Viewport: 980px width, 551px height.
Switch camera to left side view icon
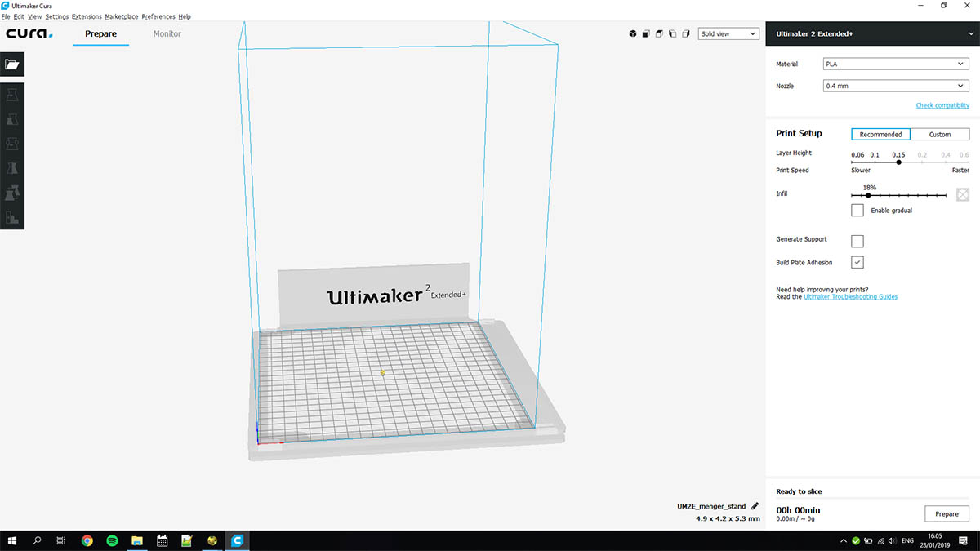coord(672,34)
